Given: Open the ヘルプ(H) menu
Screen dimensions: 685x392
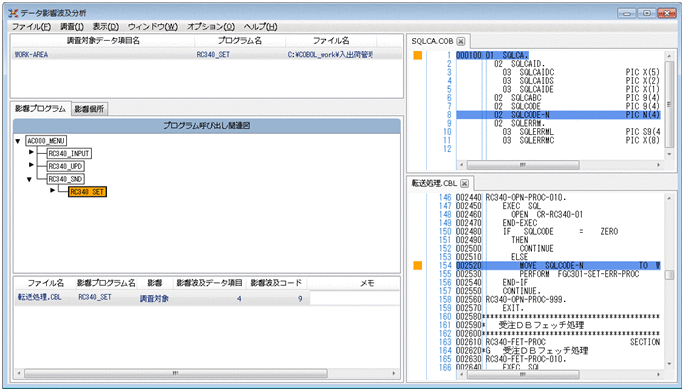Looking at the screenshot, I should (x=260, y=27).
